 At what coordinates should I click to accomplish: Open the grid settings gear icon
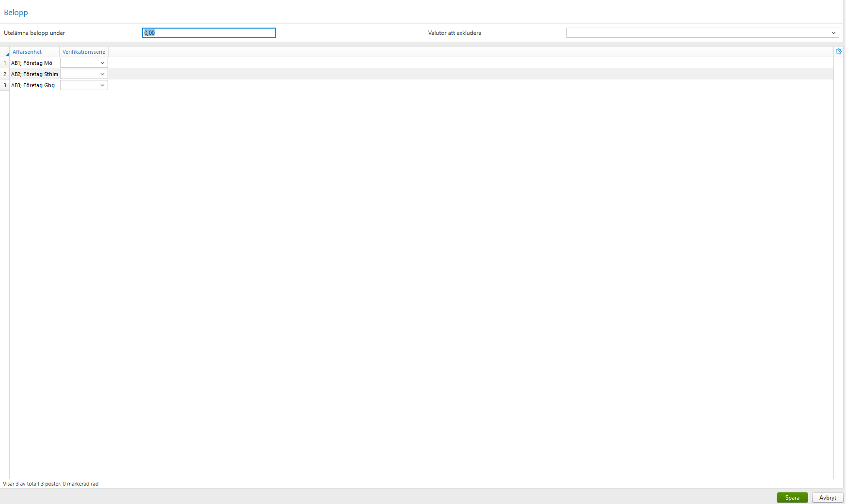[839, 51]
